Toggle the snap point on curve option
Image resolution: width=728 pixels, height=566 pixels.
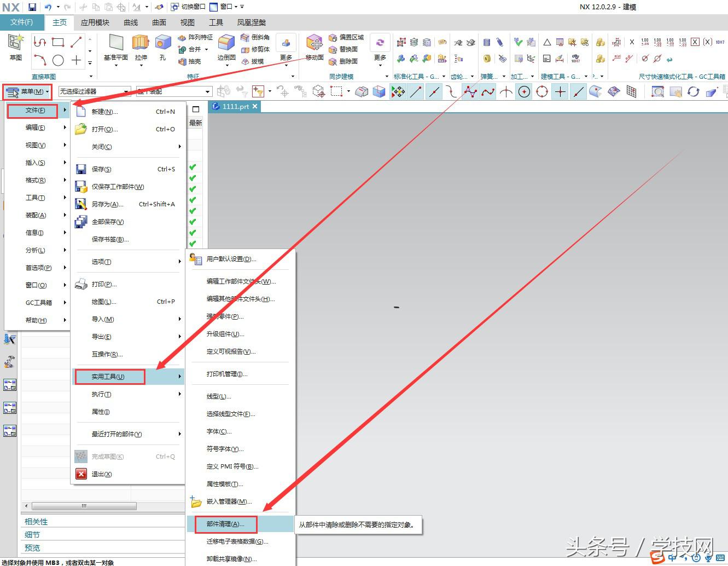[x=578, y=92]
